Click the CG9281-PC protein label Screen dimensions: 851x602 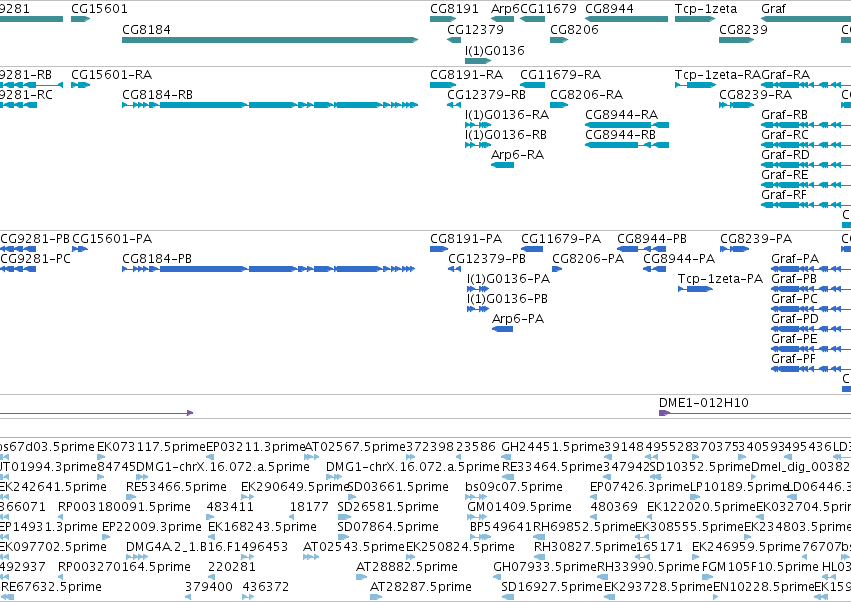click(x=36, y=258)
